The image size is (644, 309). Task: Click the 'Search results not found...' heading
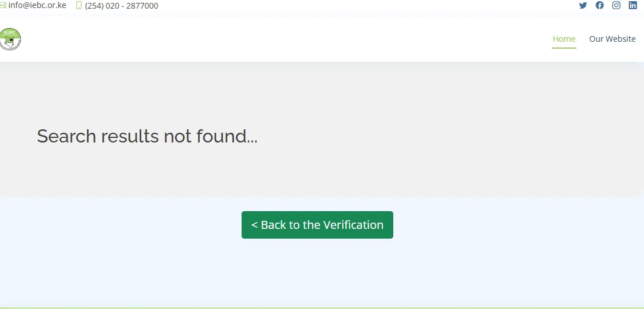(147, 136)
